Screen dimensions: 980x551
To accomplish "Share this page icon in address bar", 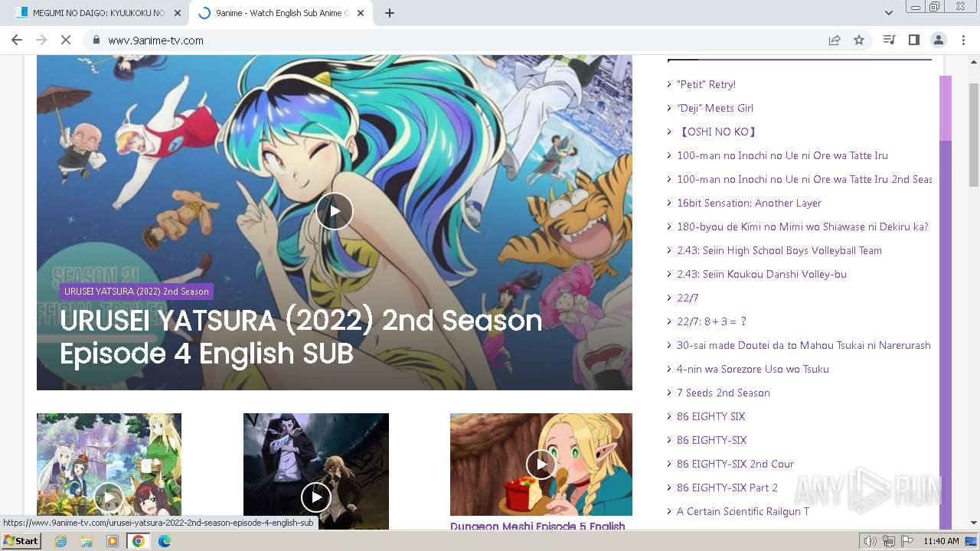I will (835, 40).
